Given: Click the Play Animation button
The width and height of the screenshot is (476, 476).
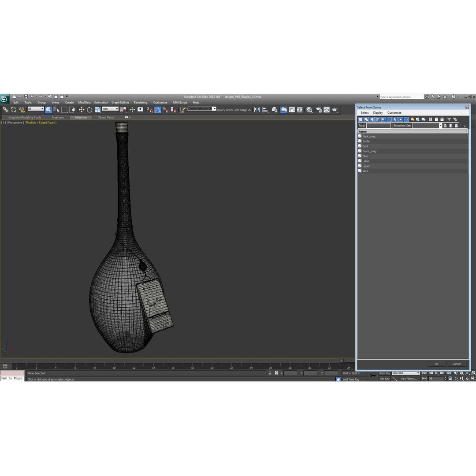Looking at the screenshot, I should pyautogui.click(x=436, y=373).
